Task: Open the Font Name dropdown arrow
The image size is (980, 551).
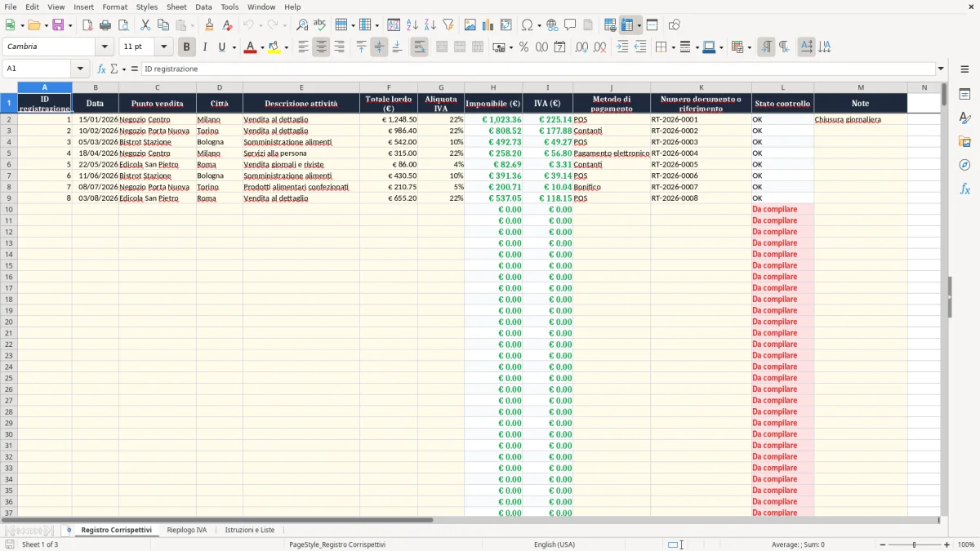Action: [x=105, y=47]
